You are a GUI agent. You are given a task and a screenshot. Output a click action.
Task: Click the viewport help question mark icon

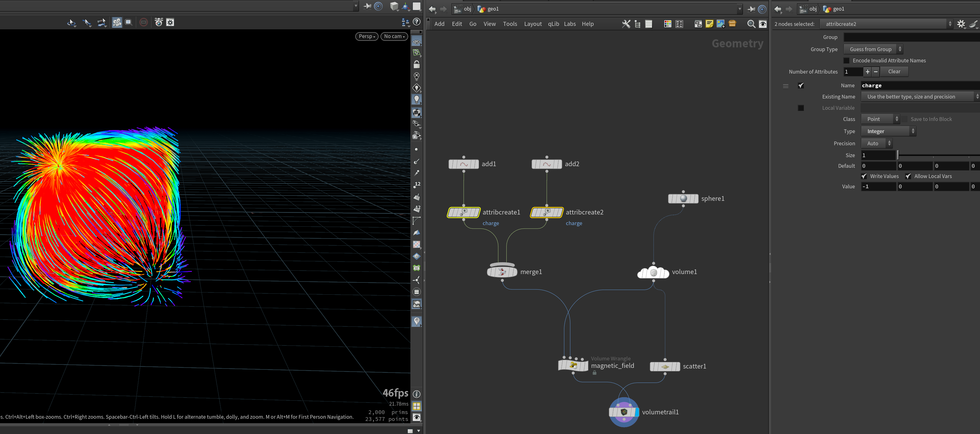pos(417,22)
